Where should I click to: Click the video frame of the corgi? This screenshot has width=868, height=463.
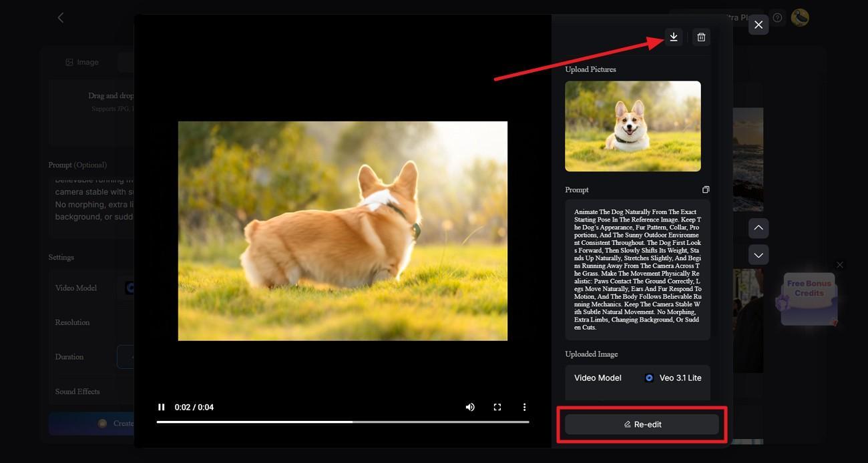[x=343, y=231]
